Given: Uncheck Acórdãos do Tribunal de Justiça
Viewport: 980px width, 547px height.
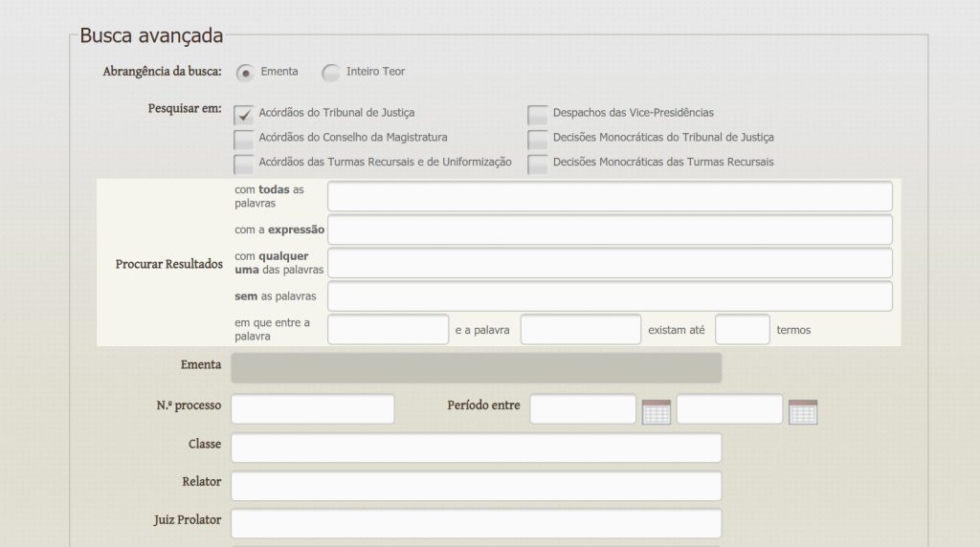Looking at the screenshot, I should [x=244, y=114].
